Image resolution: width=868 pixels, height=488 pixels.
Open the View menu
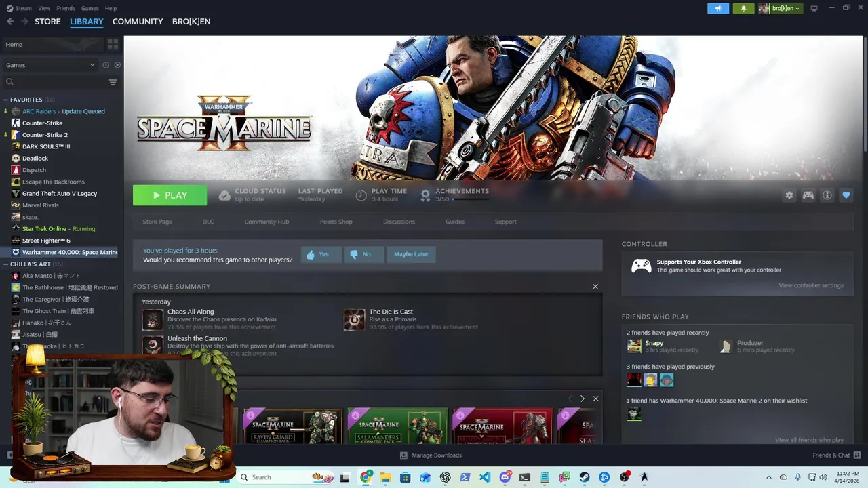[44, 8]
